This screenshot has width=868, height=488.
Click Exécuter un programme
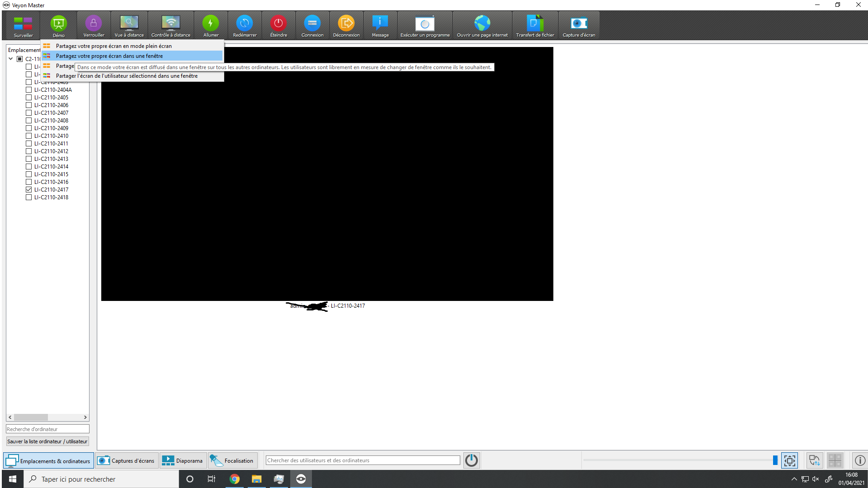pyautogui.click(x=425, y=26)
